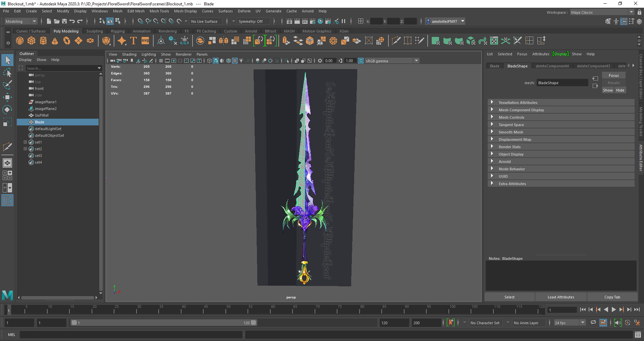Click the playback range slider bar
Image resolution: width=644 pixels, height=341 pixels.
tap(164, 323)
